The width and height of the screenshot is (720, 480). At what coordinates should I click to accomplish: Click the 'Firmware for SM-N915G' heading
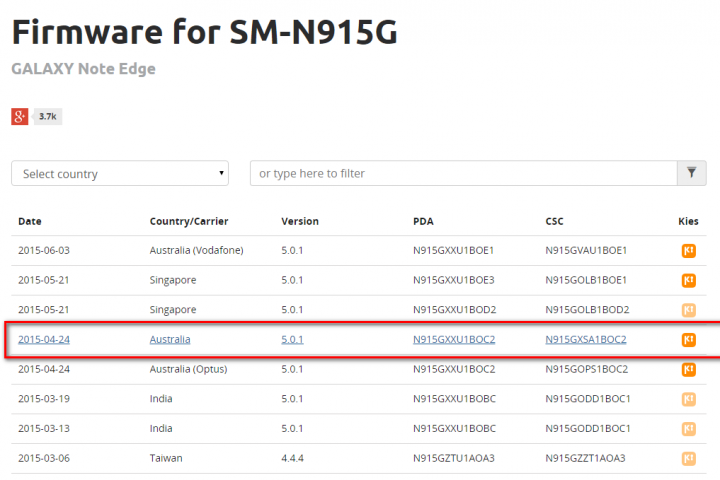[204, 32]
